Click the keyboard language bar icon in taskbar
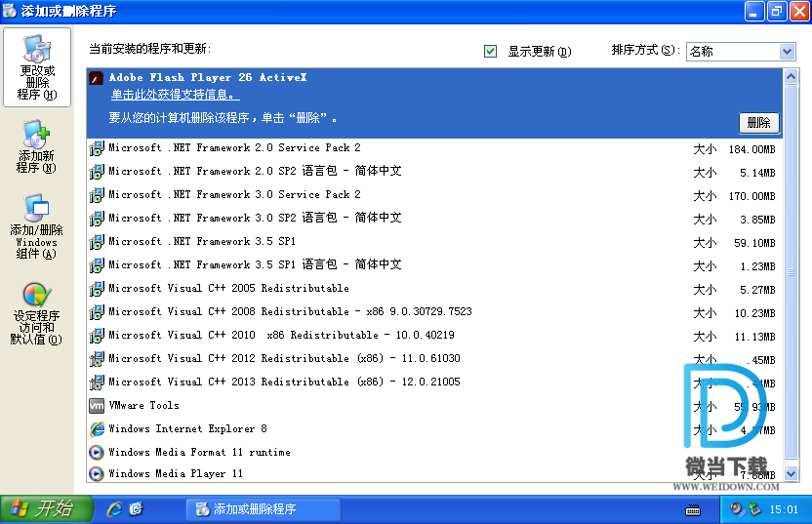812x524 pixels. (x=693, y=510)
